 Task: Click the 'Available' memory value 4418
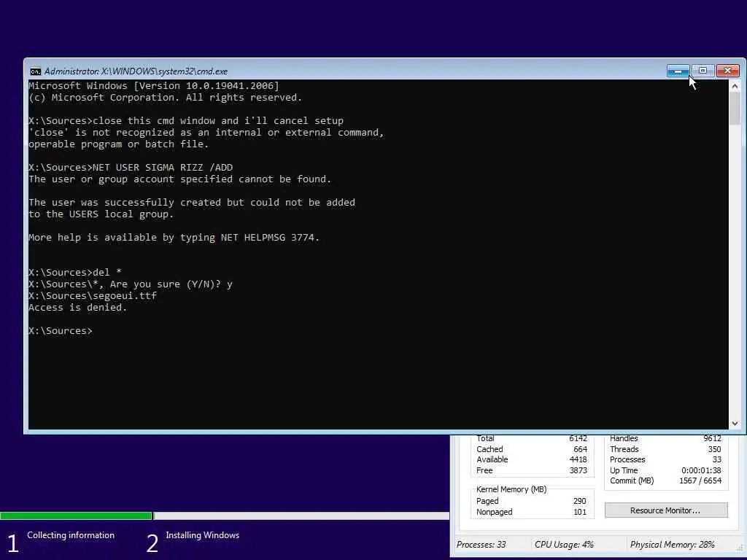pos(578,459)
